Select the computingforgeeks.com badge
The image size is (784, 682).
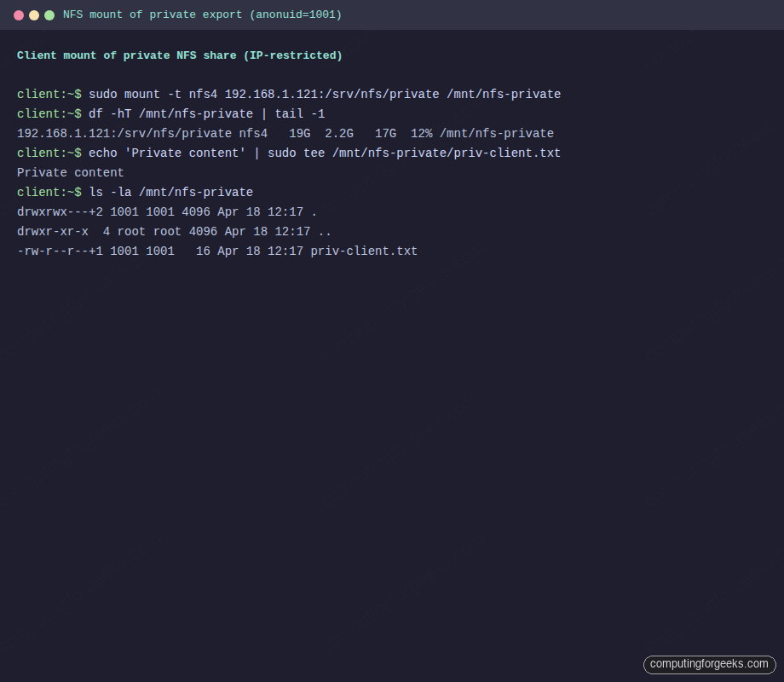pyautogui.click(x=710, y=664)
